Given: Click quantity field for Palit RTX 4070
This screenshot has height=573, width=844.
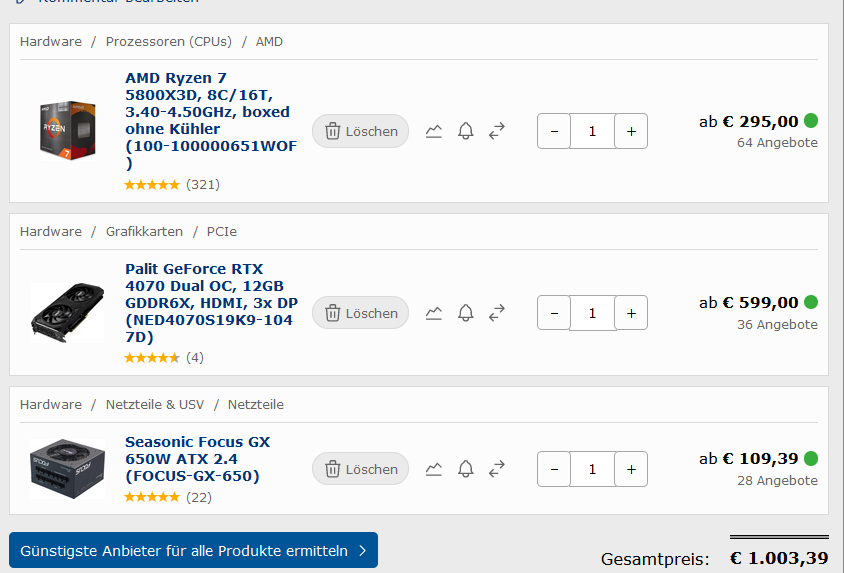Looking at the screenshot, I should pyautogui.click(x=592, y=313).
